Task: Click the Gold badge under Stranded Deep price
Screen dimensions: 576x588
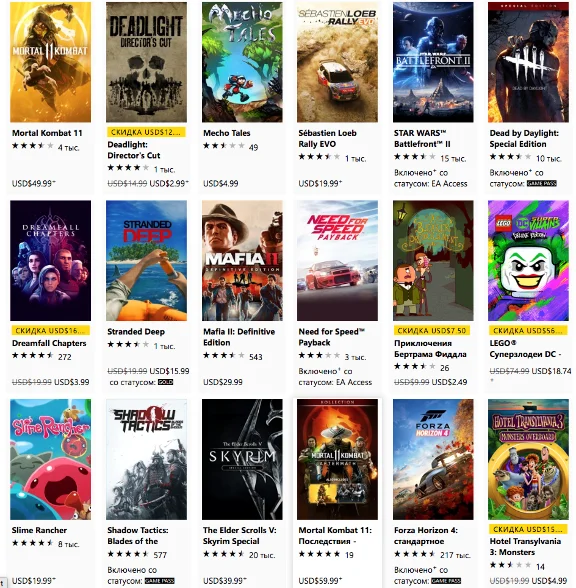Action: pos(165,382)
